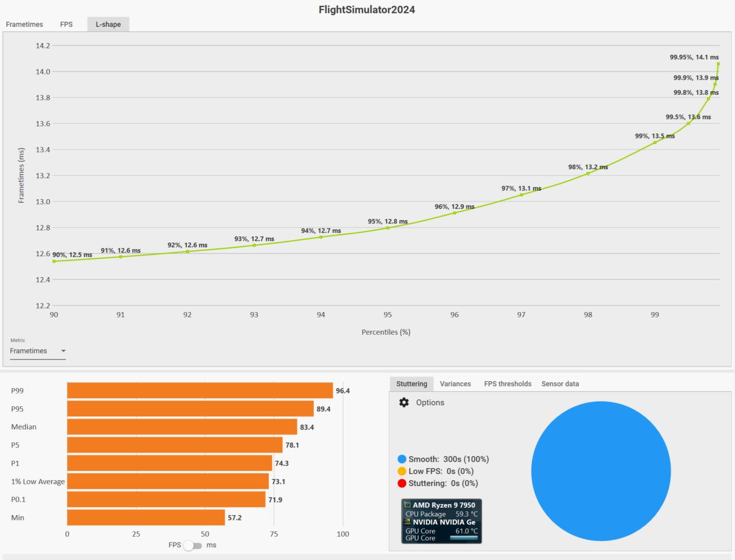
Task: Open the Variances tab
Action: 455,384
